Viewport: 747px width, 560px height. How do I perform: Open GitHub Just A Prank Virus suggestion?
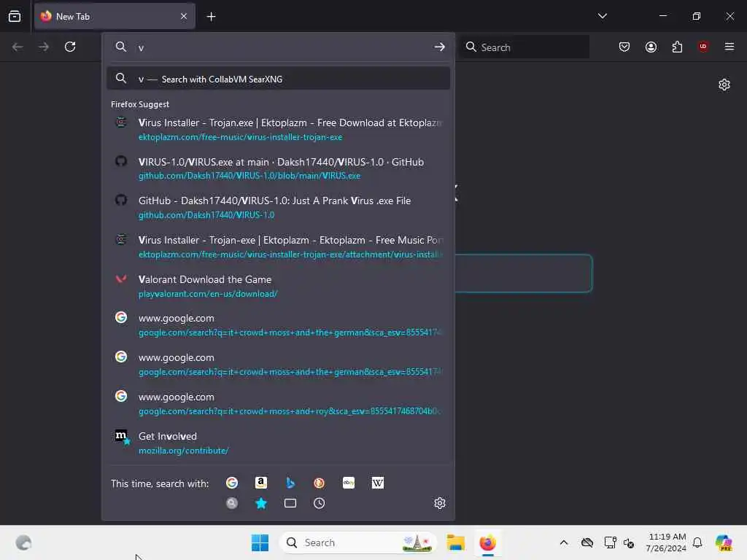click(x=278, y=207)
